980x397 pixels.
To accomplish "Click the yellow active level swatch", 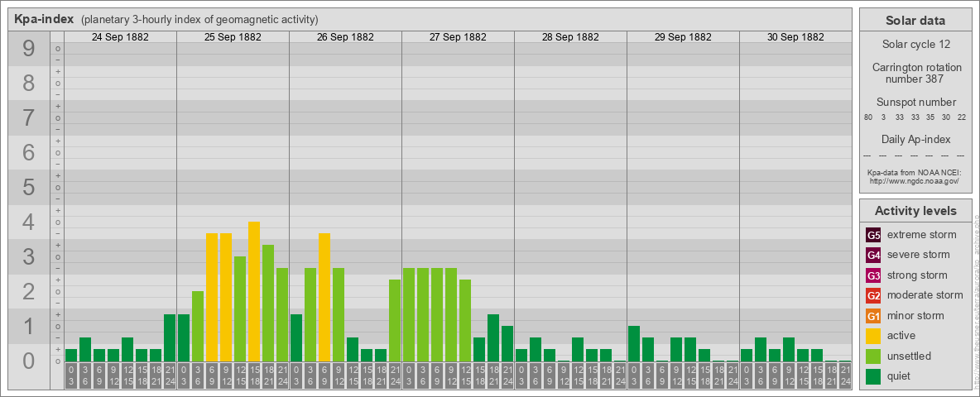I will pyautogui.click(x=873, y=336).
